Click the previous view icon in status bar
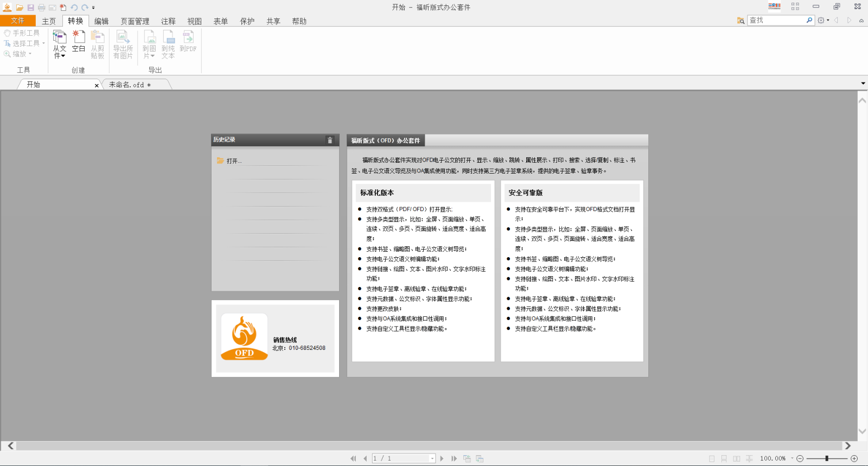The image size is (868, 466). [467, 458]
